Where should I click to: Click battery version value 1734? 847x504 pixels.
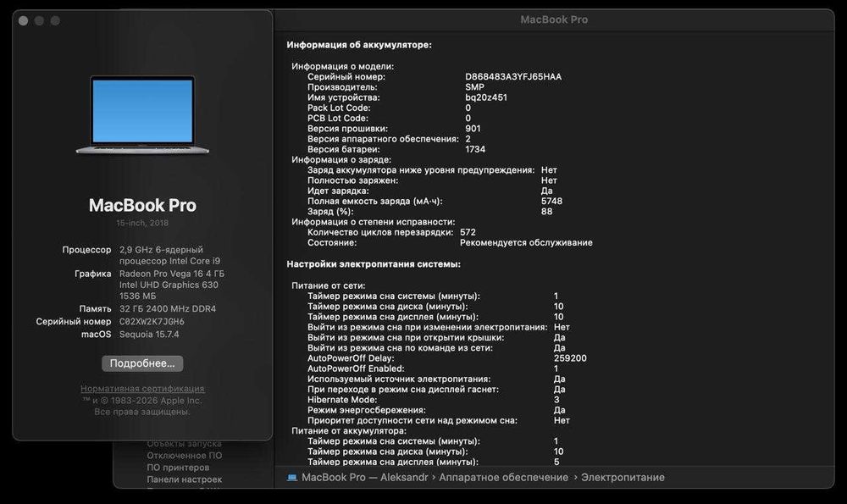475,149
